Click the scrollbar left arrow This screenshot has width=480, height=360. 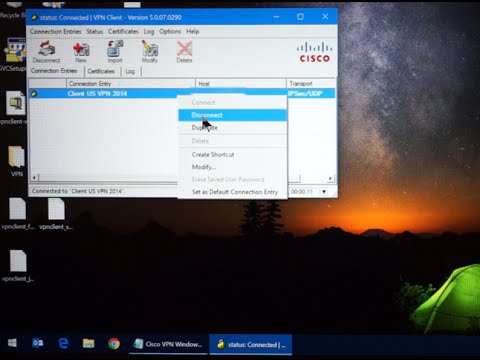34,178
